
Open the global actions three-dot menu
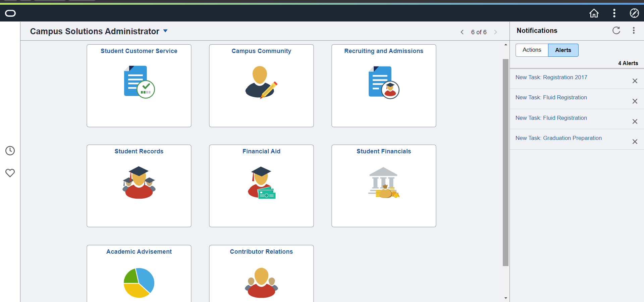point(614,13)
